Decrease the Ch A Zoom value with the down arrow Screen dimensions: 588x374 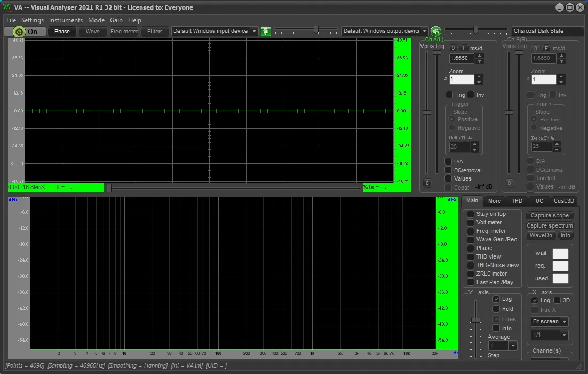point(479,82)
